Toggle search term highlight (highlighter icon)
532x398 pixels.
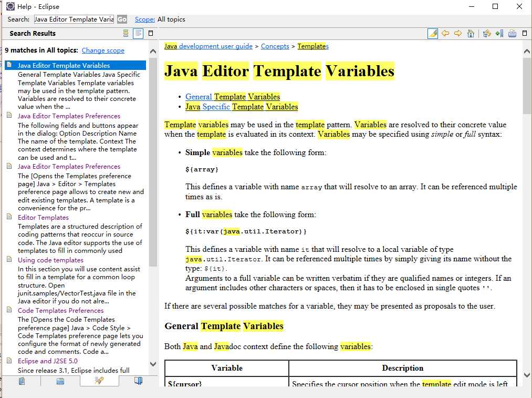(x=433, y=33)
